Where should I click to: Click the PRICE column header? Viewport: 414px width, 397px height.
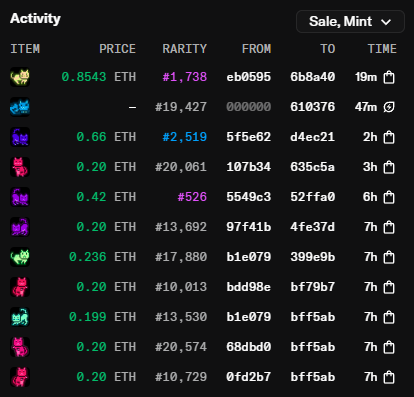pyautogui.click(x=117, y=49)
